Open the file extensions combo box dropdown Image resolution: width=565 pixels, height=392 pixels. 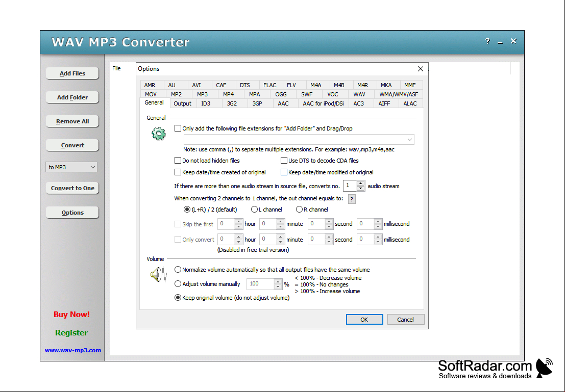click(409, 139)
